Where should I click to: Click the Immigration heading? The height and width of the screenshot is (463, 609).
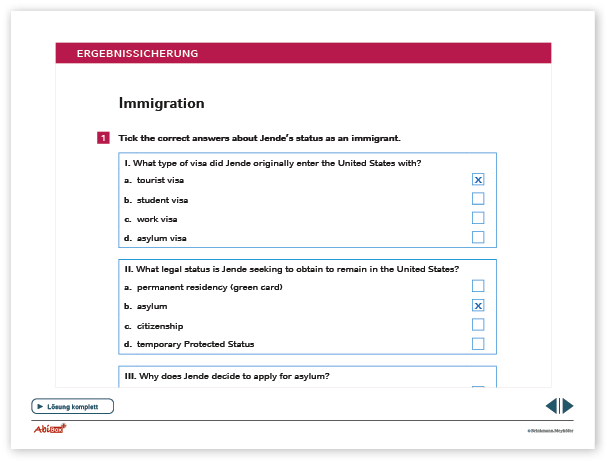point(161,103)
